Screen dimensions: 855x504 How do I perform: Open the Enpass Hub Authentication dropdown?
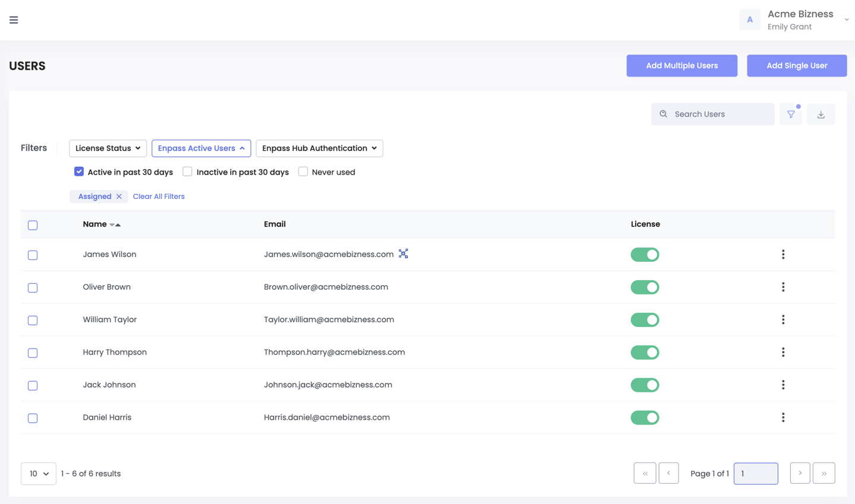click(319, 148)
